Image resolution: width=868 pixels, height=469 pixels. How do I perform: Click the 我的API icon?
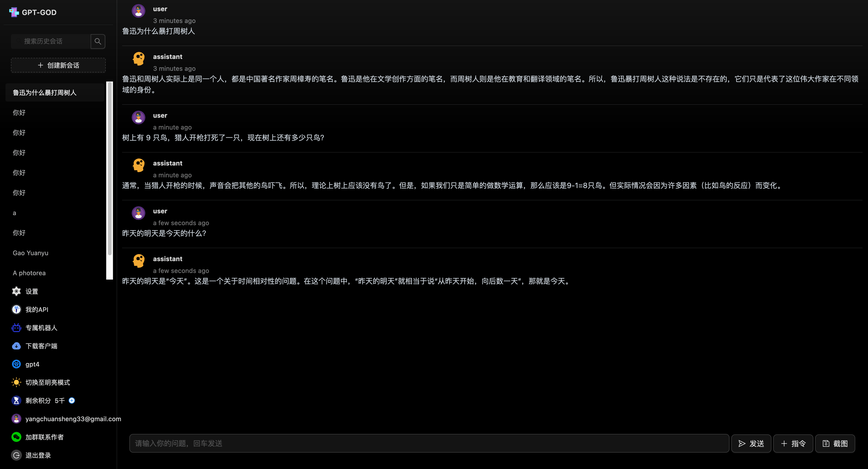click(x=16, y=309)
